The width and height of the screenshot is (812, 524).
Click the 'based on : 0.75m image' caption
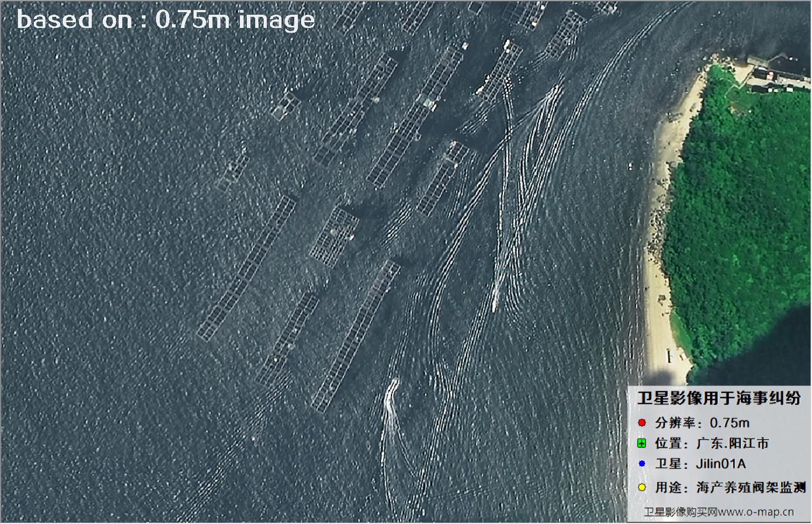coord(166,20)
